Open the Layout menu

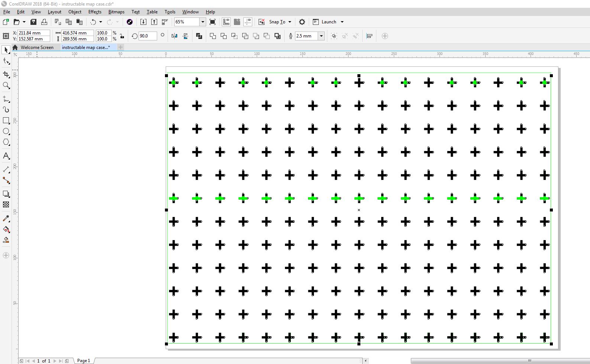[54, 12]
